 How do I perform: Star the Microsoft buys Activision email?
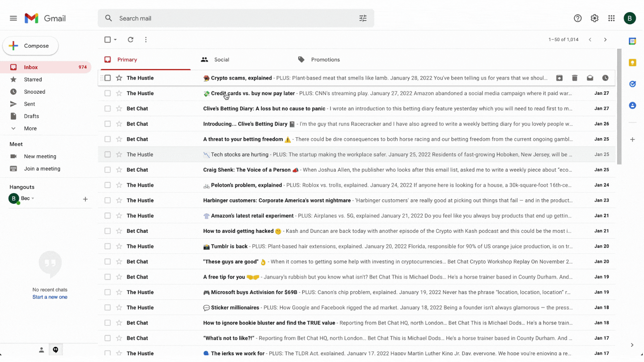click(119, 292)
